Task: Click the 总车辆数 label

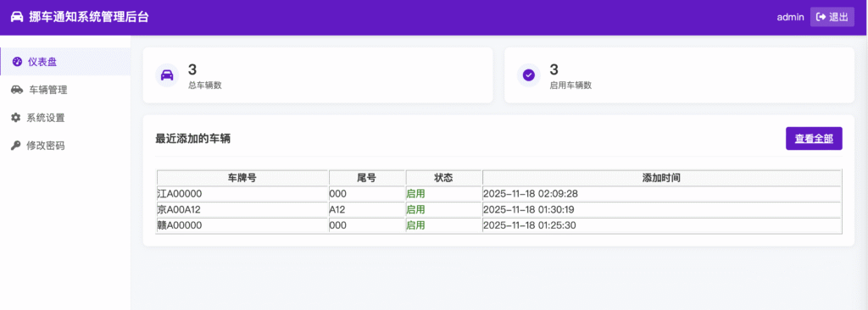Action: pyautogui.click(x=205, y=86)
